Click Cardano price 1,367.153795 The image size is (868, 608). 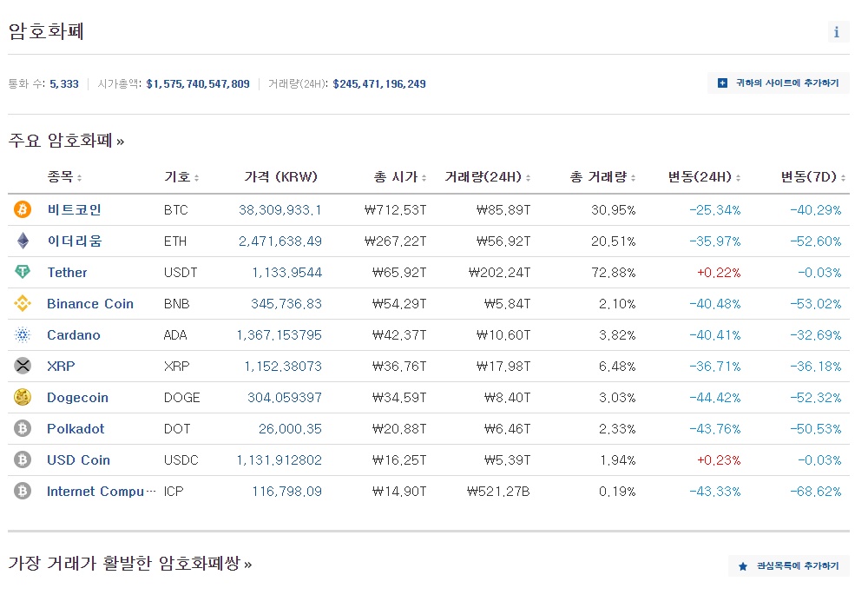tap(279, 335)
